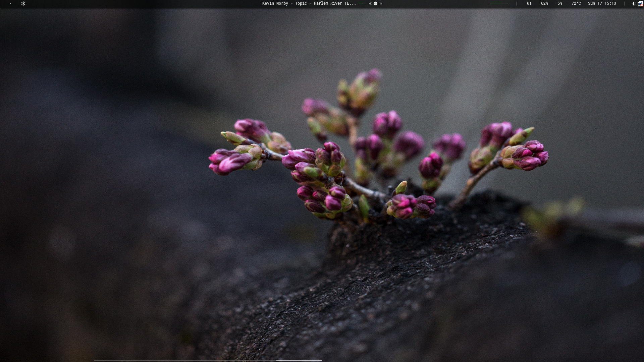644x362 pixels.
Task: Open the calendar from Sun 17 15:13 clock
Action: point(602,3)
